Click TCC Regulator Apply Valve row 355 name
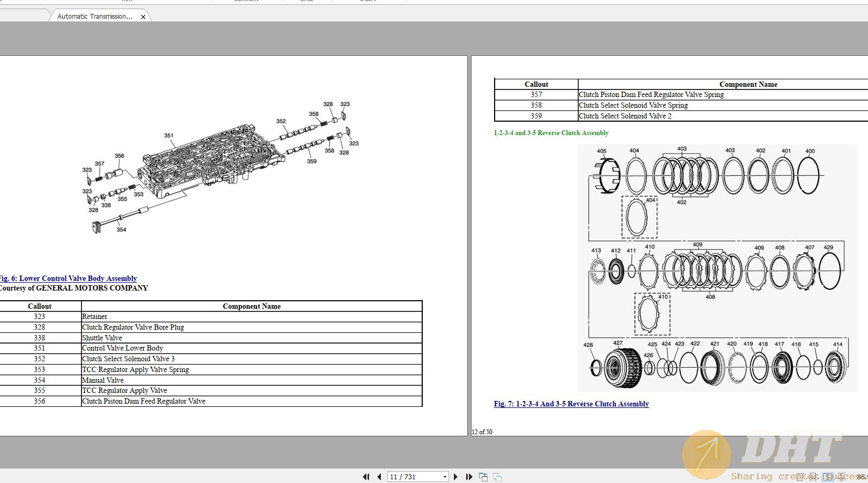868x483 pixels. click(x=252, y=390)
